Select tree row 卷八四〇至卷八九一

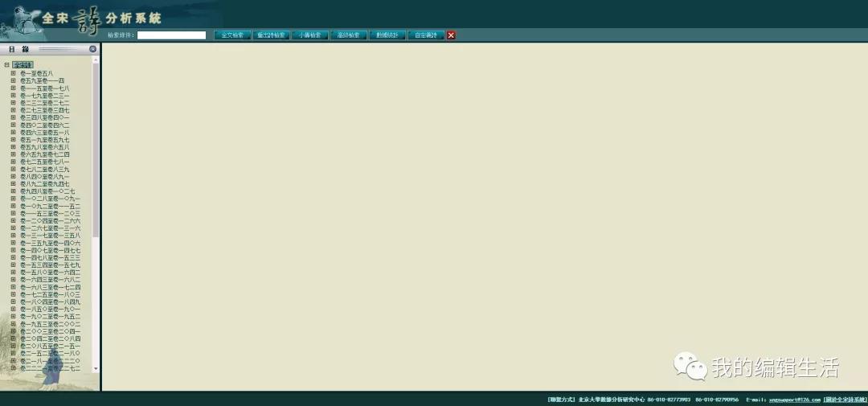pyautogui.click(x=45, y=176)
